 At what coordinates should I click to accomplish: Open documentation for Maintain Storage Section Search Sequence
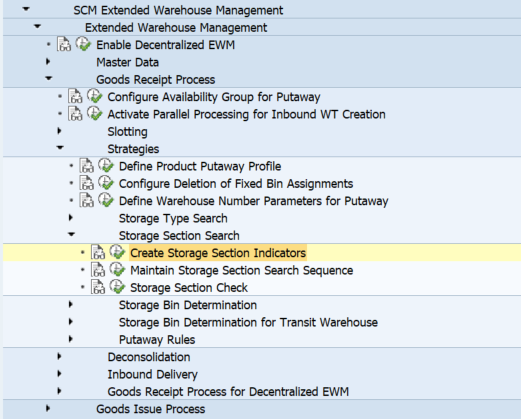click(x=98, y=270)
